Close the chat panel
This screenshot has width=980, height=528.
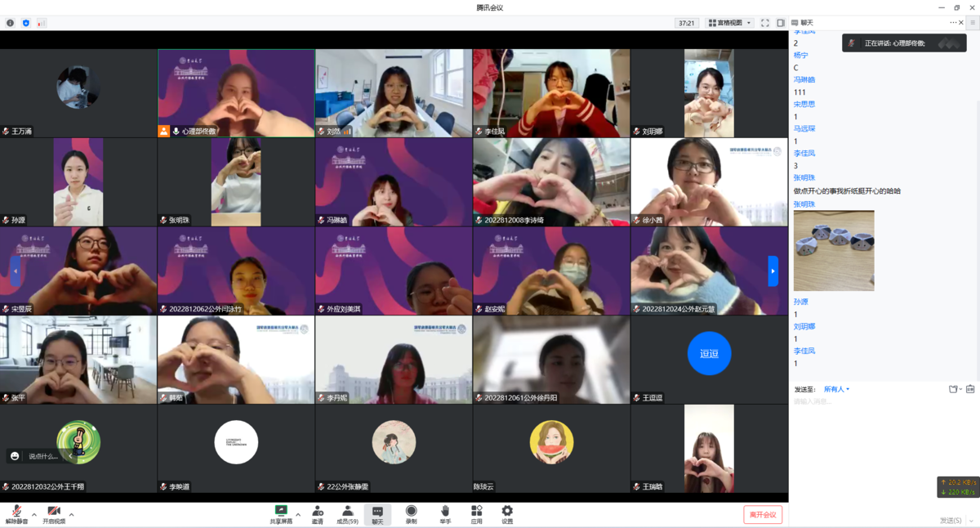click(961, 23)
